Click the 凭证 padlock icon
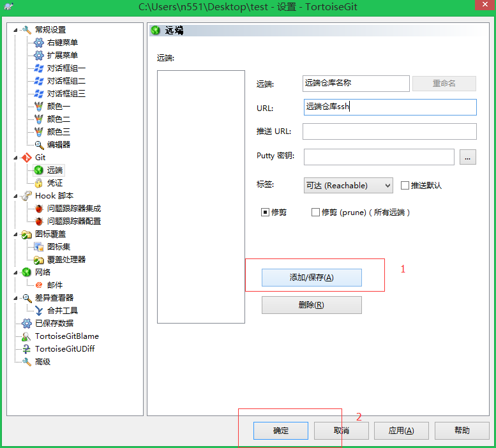The image size is (496, 448). [x=39, y=183]
